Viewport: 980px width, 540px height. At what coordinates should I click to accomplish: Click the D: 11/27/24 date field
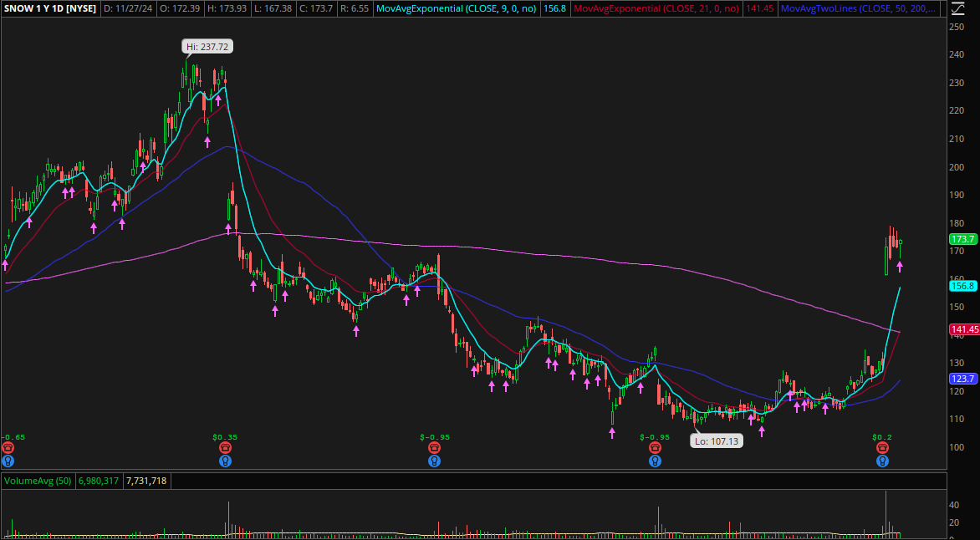[x=130, y=8]
